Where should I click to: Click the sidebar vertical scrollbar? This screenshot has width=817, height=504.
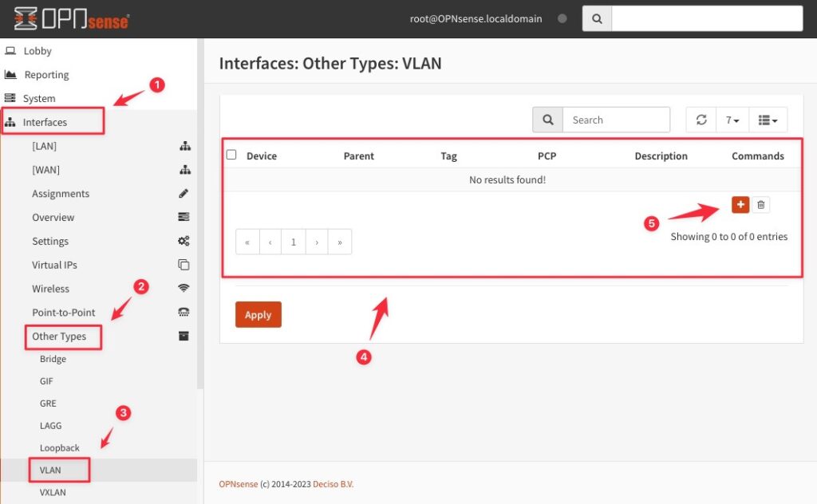200,214
